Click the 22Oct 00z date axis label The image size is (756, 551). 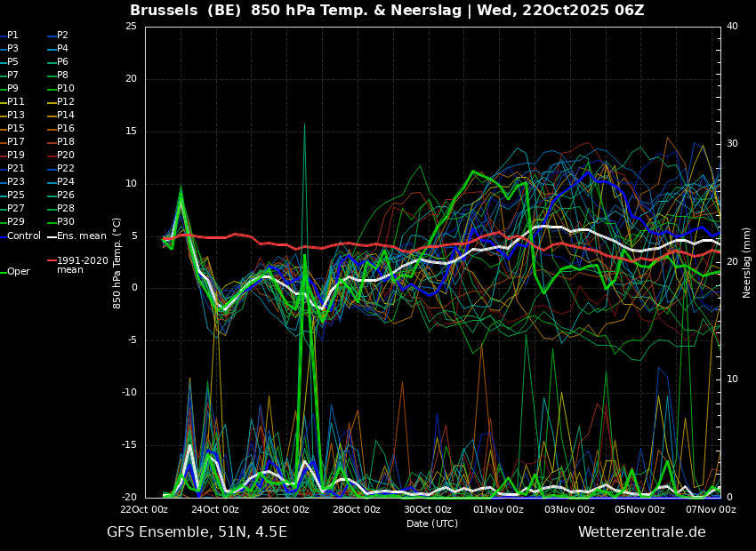145,509
